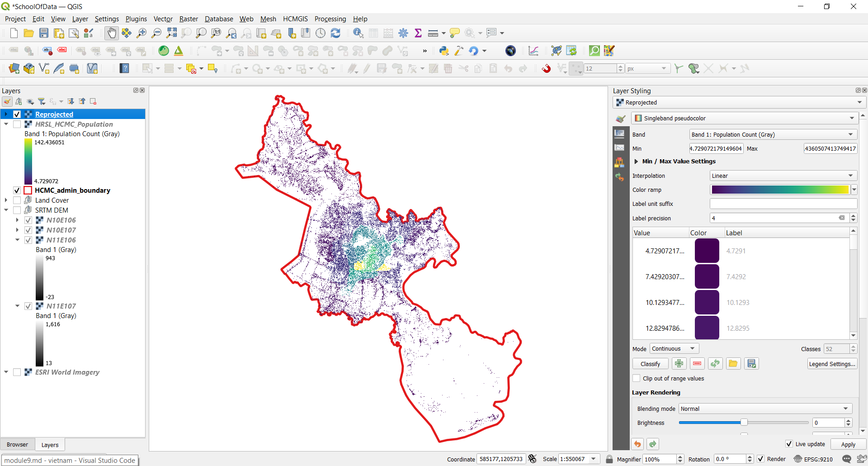The image size is (868, 466).
Task: Open the Blending mode Normal dropdown
Action: tap(765, 409)
